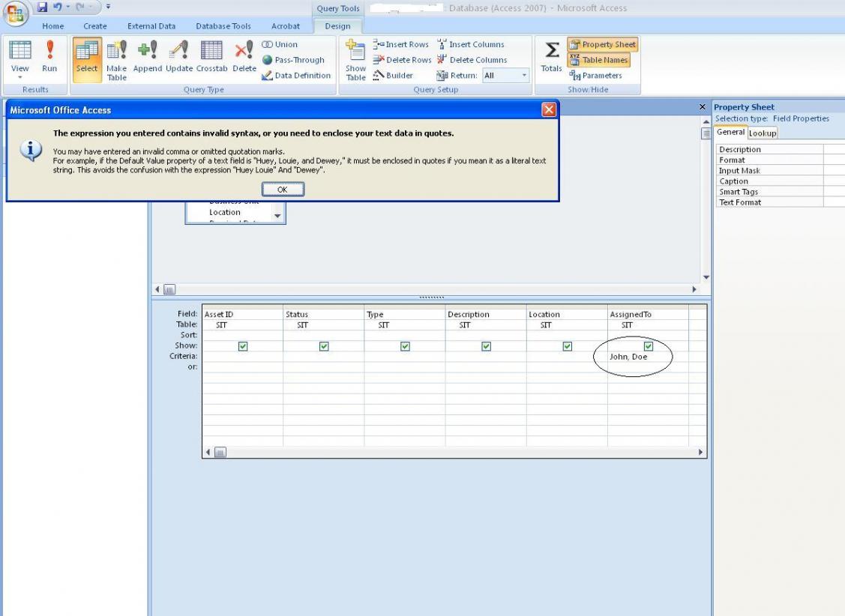Screen dimensions: 845x616
Task: Run the query with the Run icon
Action: click(49, 56)
